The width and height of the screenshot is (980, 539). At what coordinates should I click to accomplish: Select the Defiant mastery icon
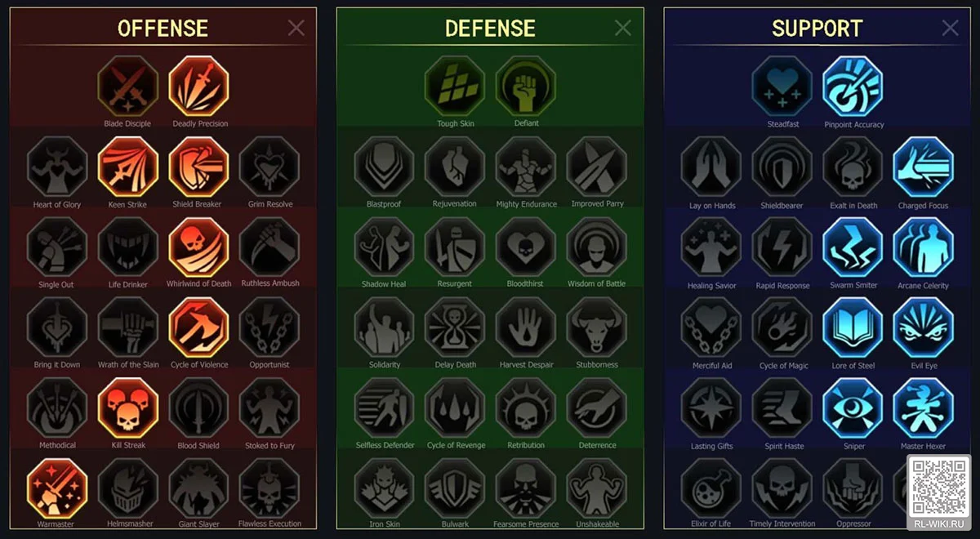pos(526,86)
